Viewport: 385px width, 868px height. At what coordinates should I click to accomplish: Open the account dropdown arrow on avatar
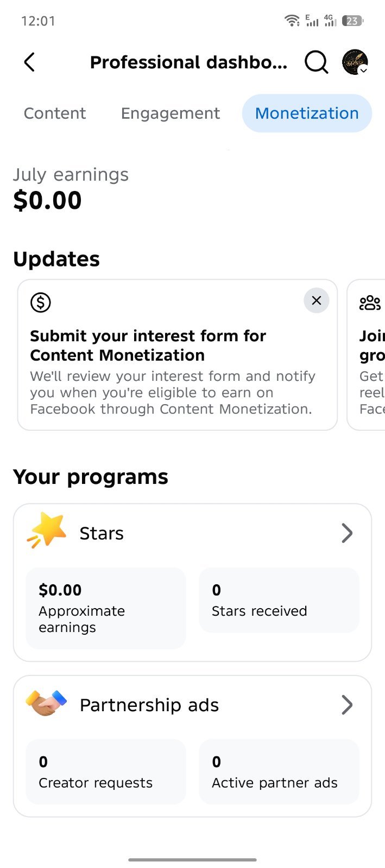point(364,70)
